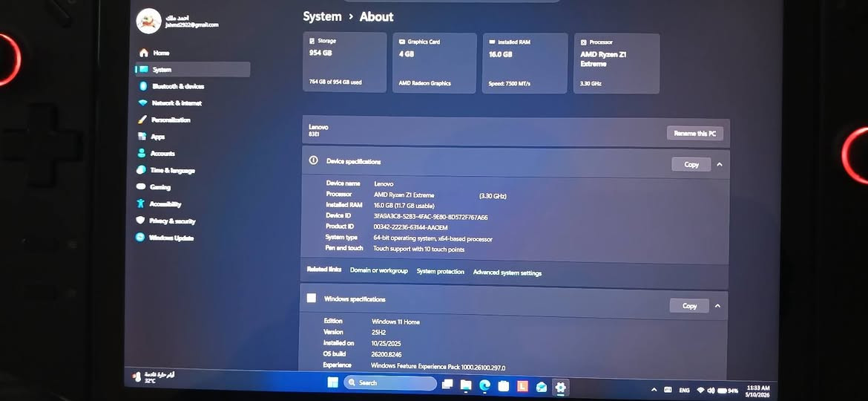Collapse the Device specifications section
Screen dimensions: 868x401
pos(720,165)
